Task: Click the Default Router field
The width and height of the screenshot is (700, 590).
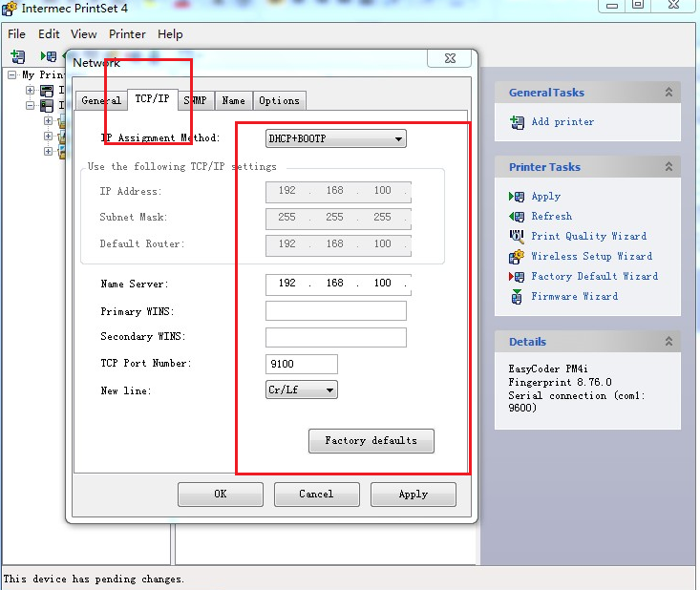Action: 338,245
